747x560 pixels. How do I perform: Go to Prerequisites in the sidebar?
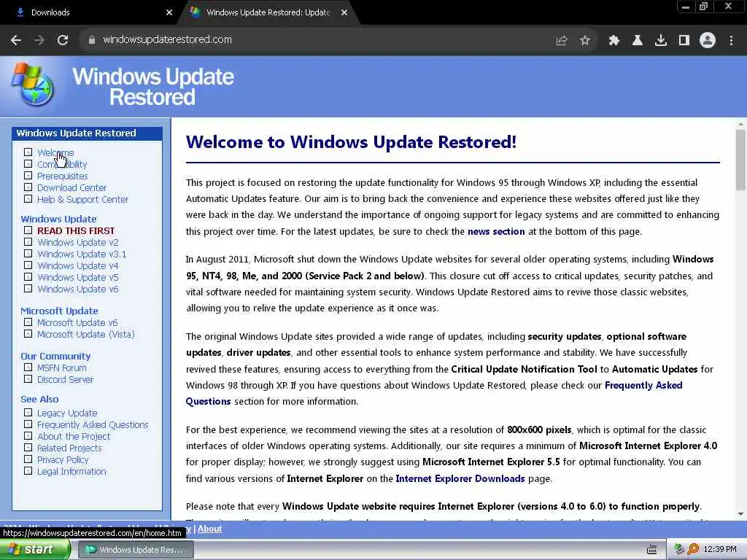pos(63,176)
